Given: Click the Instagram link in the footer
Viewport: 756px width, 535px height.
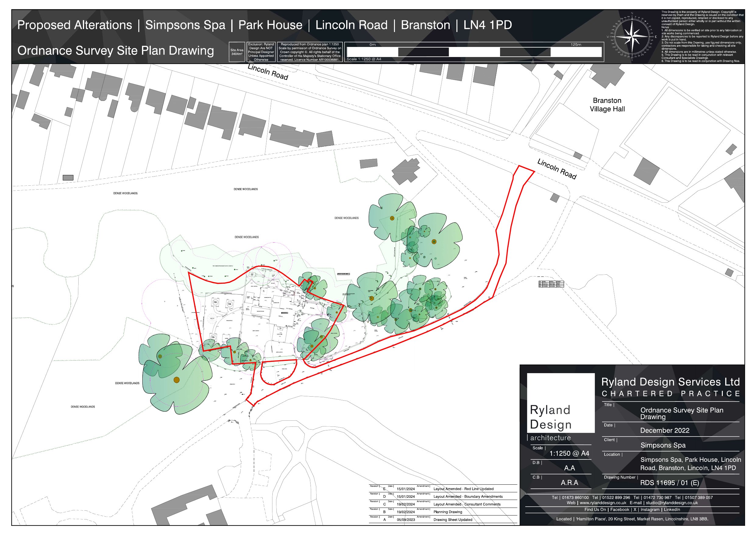Looking at the screenshot, I should pos(650,510).
